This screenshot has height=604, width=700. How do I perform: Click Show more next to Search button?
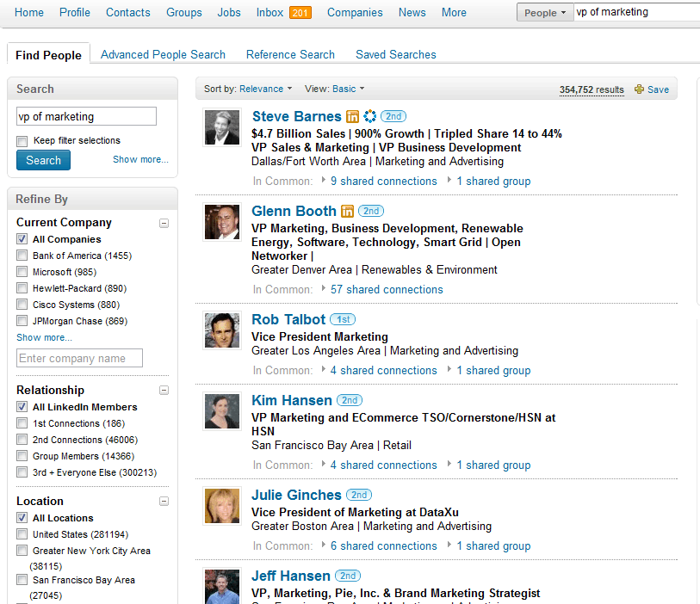point(140,159)
